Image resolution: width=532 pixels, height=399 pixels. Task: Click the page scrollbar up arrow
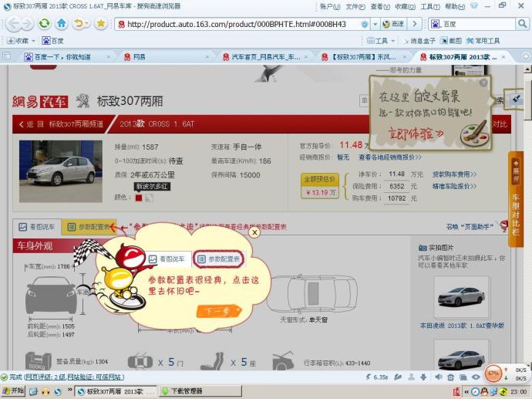pyautogui.click(x=527, y=69)
